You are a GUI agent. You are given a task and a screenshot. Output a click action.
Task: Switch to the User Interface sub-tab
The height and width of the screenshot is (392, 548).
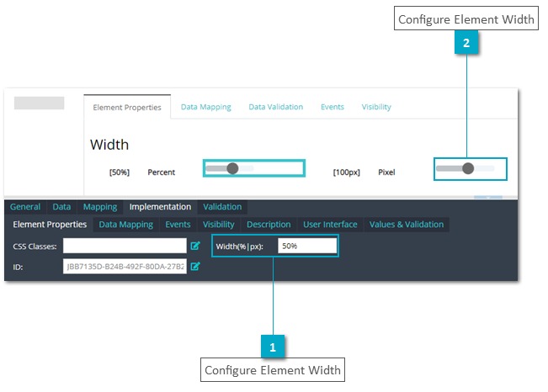coord(330,225)
